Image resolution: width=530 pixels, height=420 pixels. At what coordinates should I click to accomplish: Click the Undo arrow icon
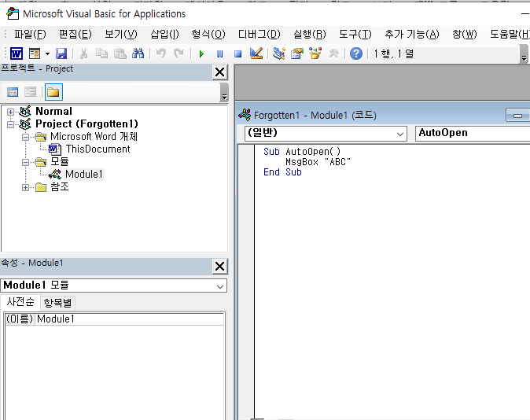(161, 53)
